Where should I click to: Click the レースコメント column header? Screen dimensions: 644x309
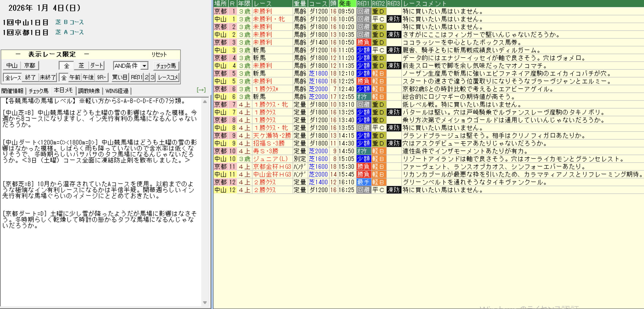(x=425, y=4)
